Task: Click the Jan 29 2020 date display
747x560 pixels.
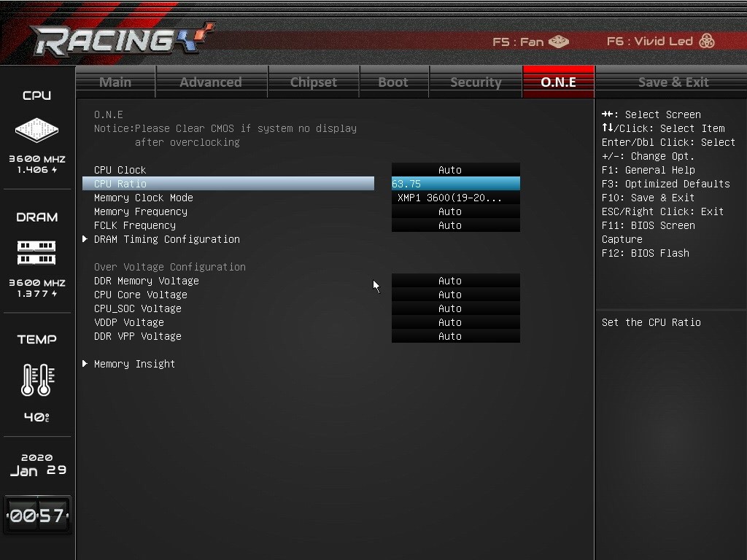Action: (x=37, y=465)
